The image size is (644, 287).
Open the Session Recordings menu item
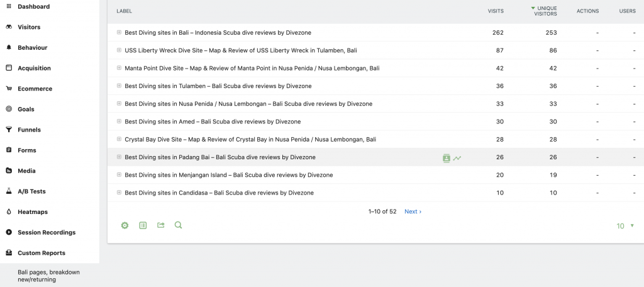(x=47, y=233)
